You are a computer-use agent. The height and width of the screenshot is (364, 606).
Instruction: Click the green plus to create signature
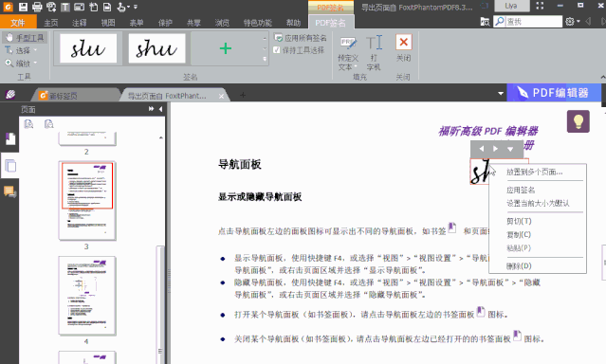(226, 48)
